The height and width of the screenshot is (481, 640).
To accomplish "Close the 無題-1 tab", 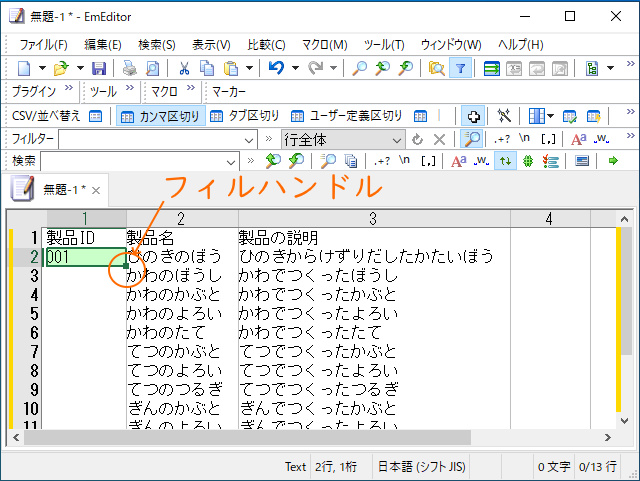I will [96, 190].
